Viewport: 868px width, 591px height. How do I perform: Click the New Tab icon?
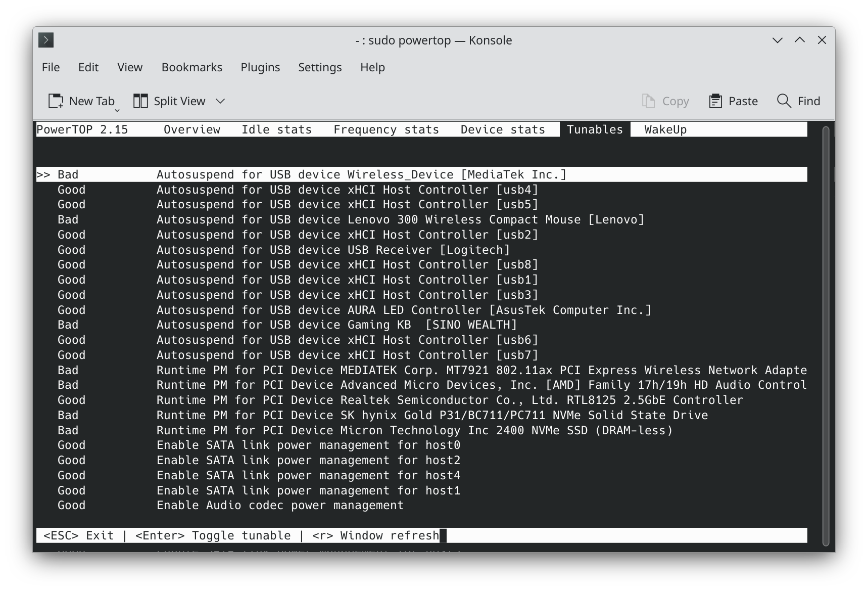pyautogui.click(x=56, y=101)
